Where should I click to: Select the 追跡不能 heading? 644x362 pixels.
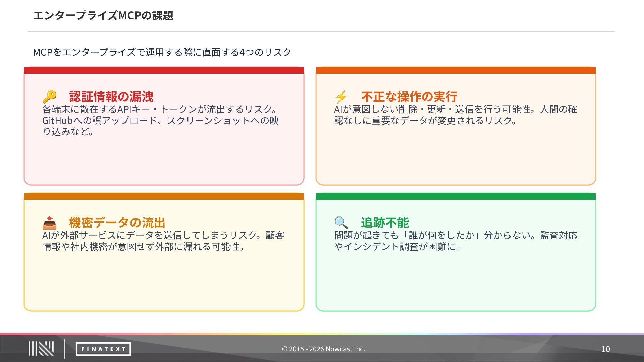385,223
